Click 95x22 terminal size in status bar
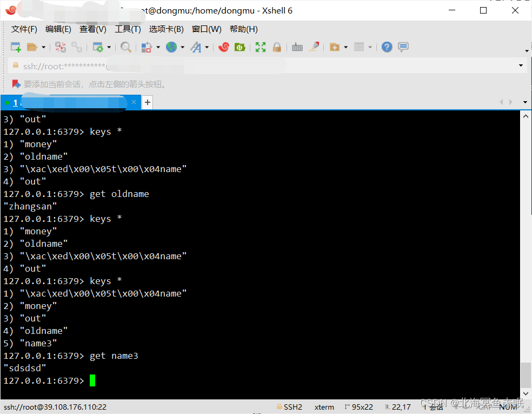Screen dimensions: 532x414 358,407
